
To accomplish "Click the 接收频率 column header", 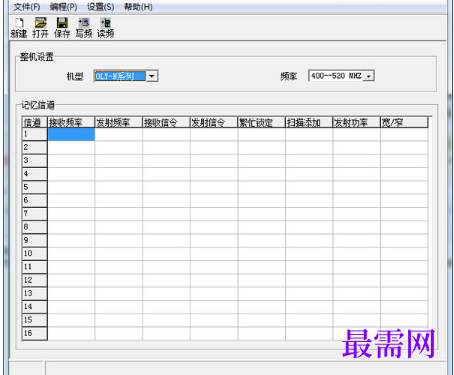I will point(71,122).
